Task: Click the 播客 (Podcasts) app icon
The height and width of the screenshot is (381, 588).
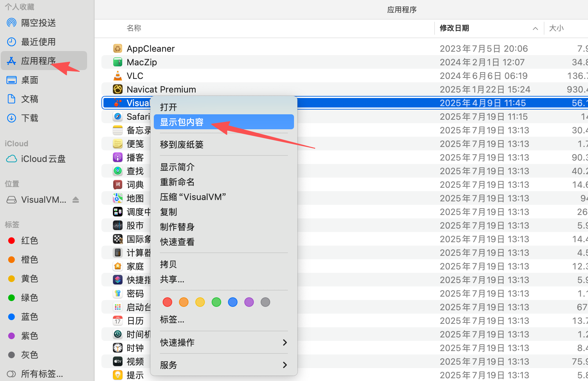Action: pyautogui.click(x=118, y=158)
